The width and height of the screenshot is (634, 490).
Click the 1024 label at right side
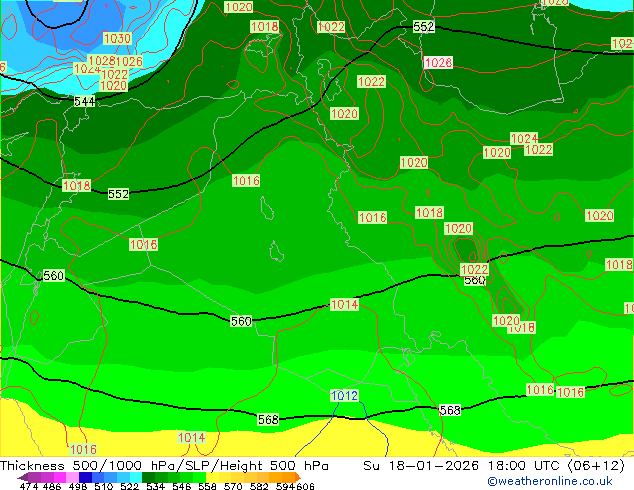(524, 139)
